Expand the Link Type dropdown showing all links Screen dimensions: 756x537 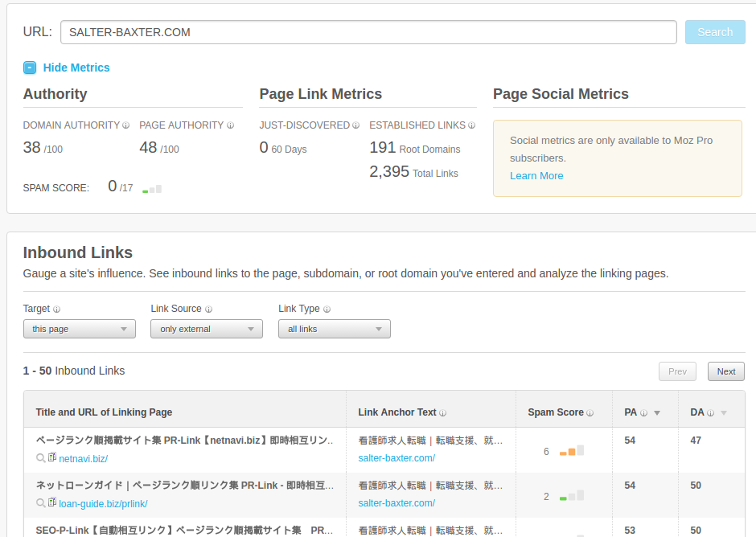pyautogui.click(x=334, y=329)
